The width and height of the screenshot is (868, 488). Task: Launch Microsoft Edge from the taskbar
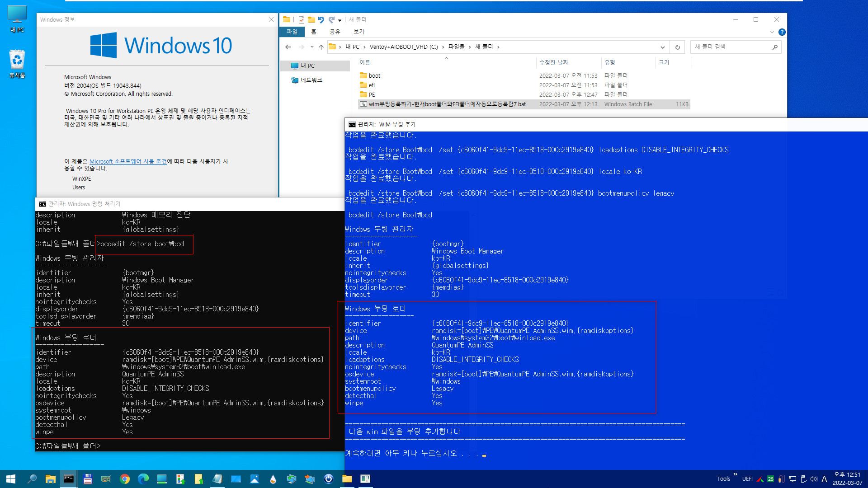pos(143,479)
